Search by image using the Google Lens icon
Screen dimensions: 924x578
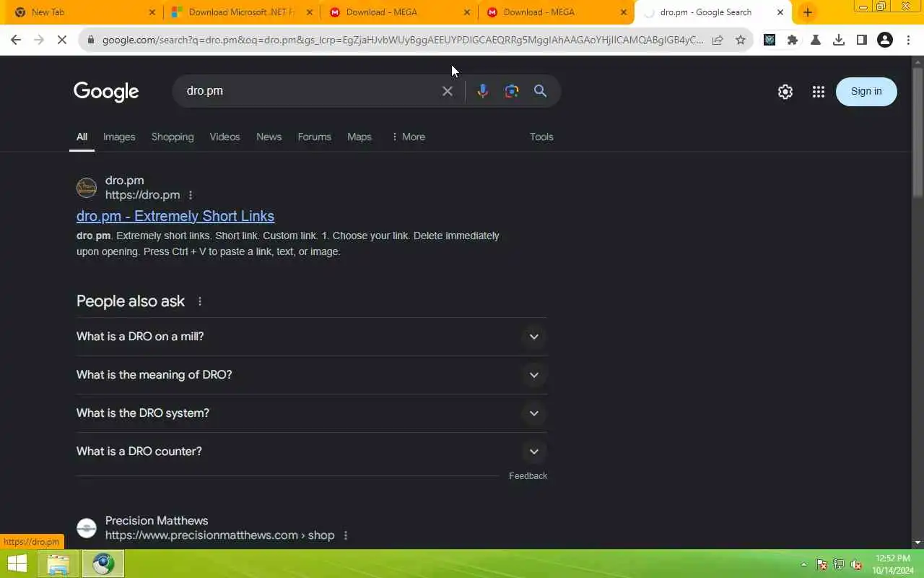[x=512, y=91]
